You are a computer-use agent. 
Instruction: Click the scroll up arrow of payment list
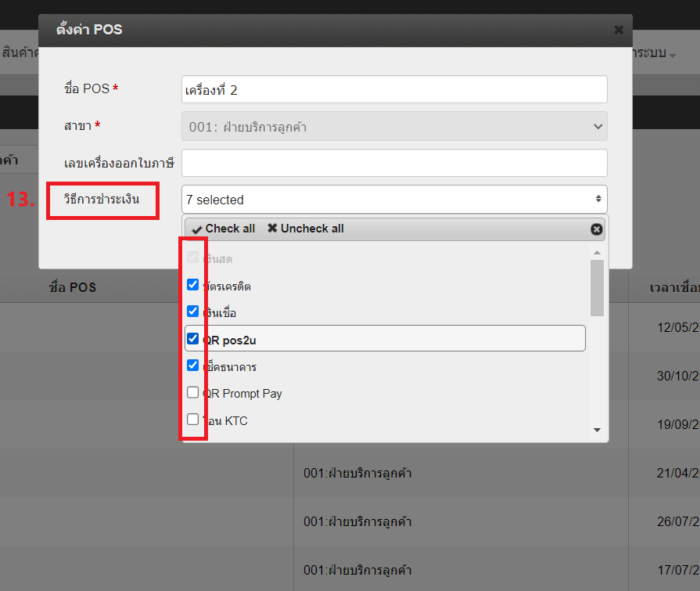point(597,253)
